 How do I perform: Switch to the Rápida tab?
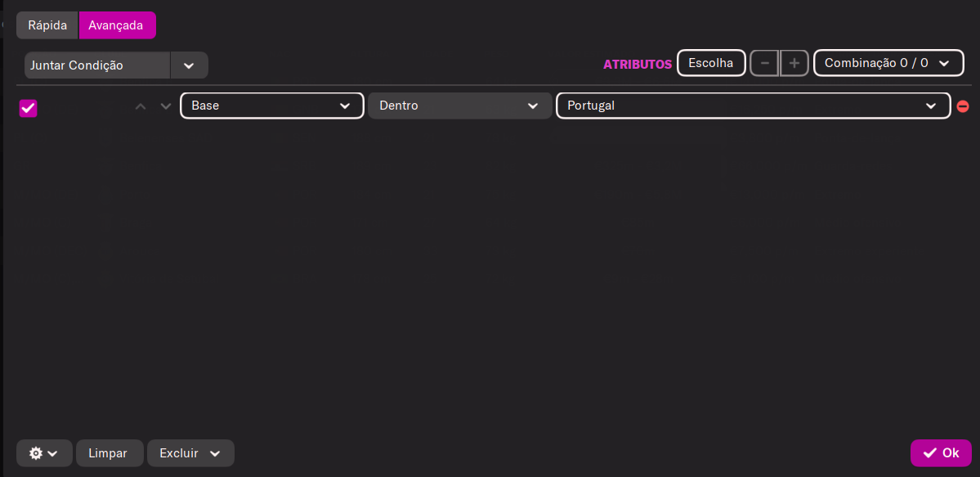point(47,25)
